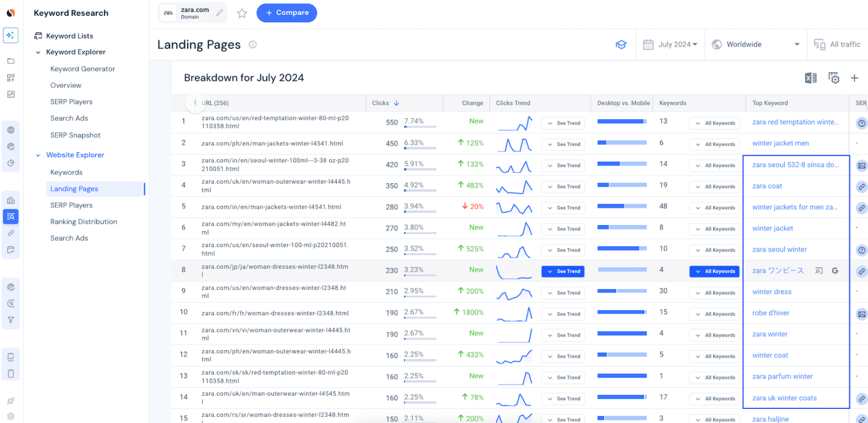Toggle the favorite star for zara.com
Screen dimensions: 868x423
242,12
